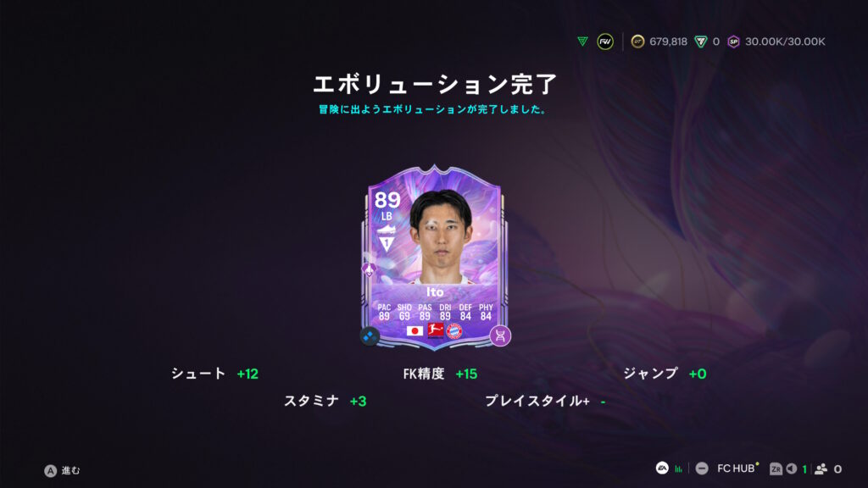This screenshot has width=868, height=488.
Task: Open FC HUB from the bottom bar
Action: click(737, 468)
